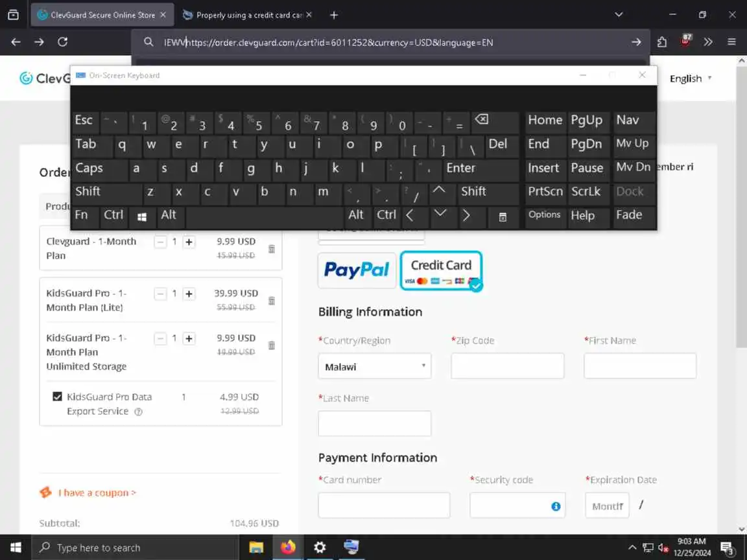This screenshot has height=560, width=747.
Task: Click the Card number input field
Action: click(x=384, y=506)
